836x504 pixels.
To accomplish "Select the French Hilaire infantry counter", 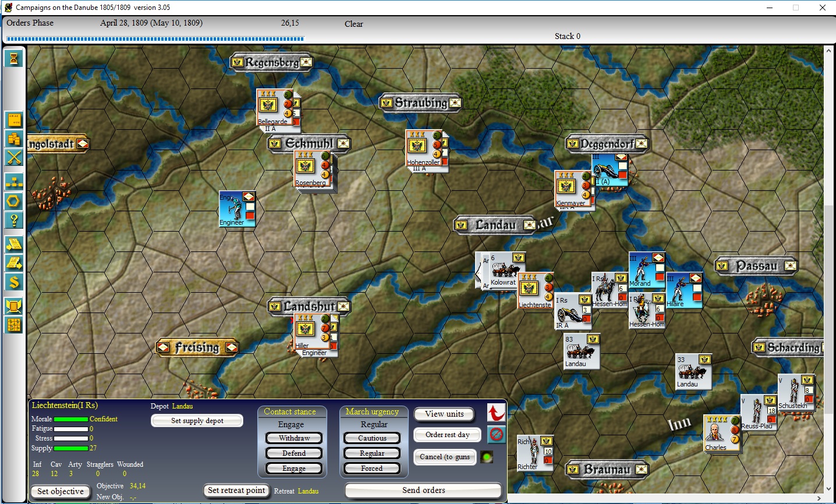I will (685, 290).
